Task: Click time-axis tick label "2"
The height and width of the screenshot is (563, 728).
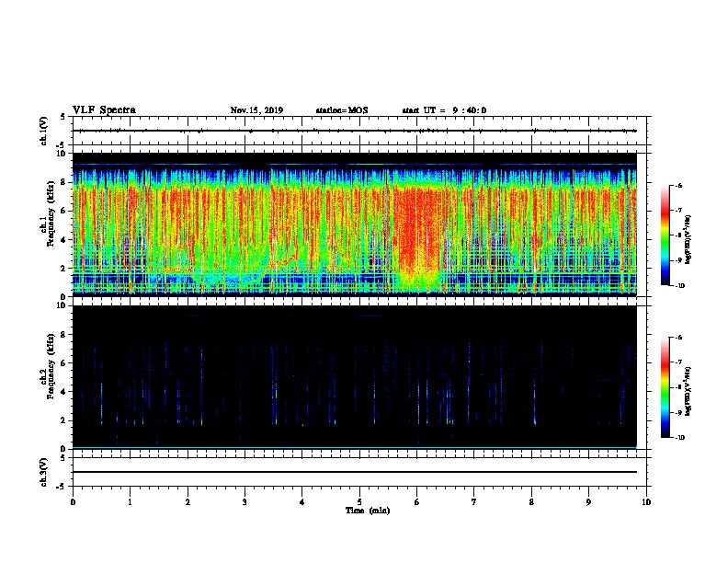Action: (x=188, y=502)
